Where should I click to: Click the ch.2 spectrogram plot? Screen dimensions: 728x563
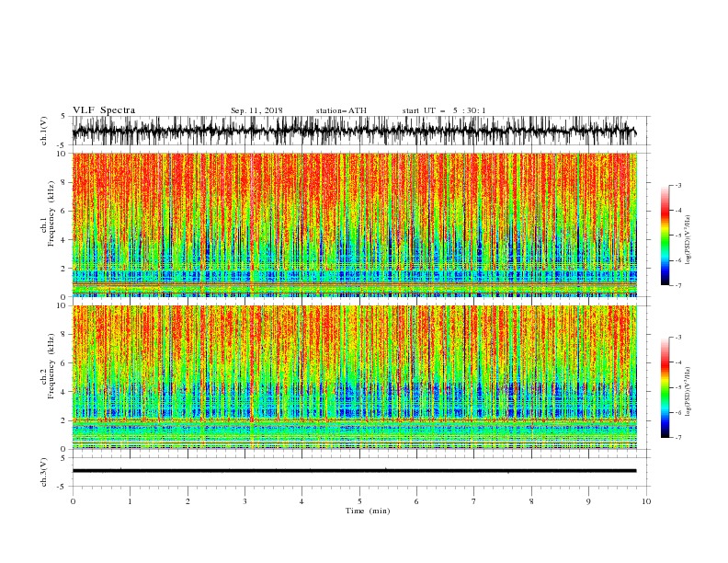(354, 377)
